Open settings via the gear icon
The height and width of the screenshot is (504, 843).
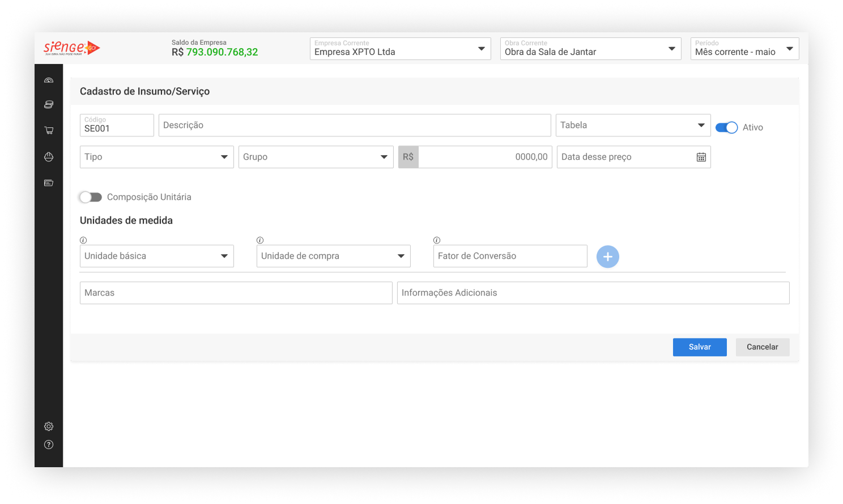[x=49, y=426]
